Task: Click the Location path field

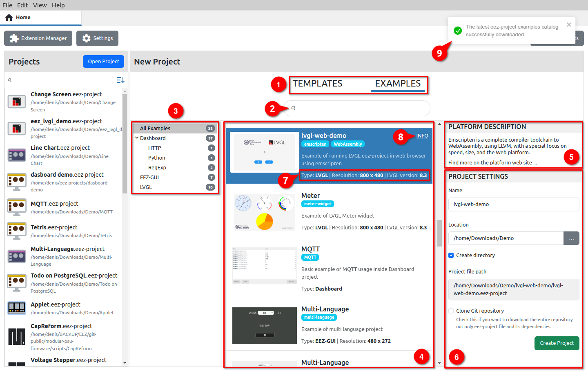Action: [506, 238]
